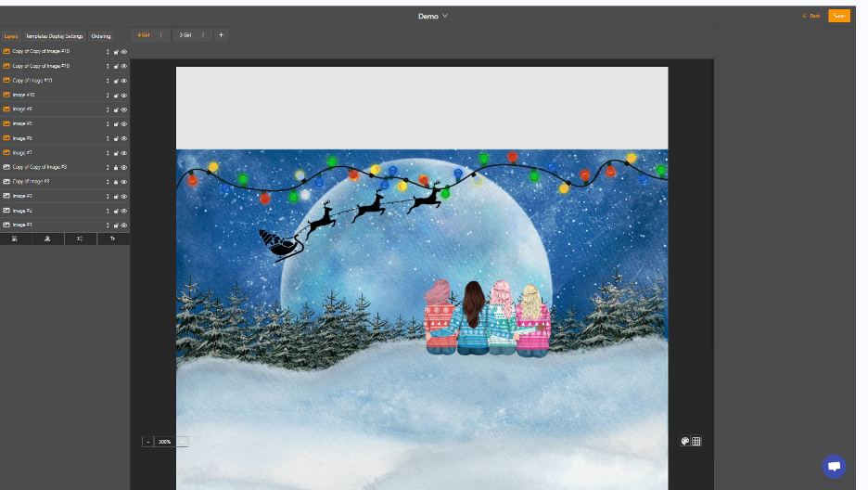Hide the Image #7 layer

point(124,153)
